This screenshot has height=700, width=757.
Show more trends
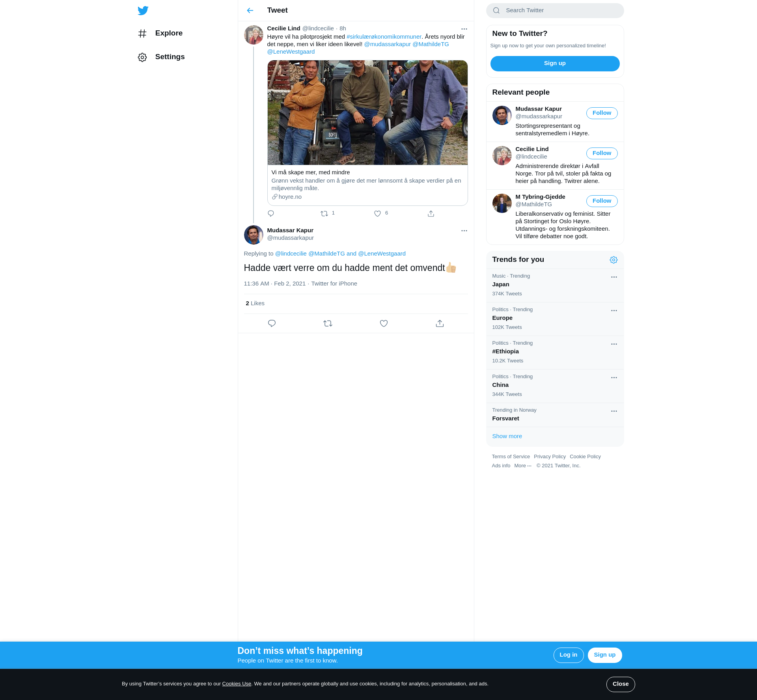507,436
